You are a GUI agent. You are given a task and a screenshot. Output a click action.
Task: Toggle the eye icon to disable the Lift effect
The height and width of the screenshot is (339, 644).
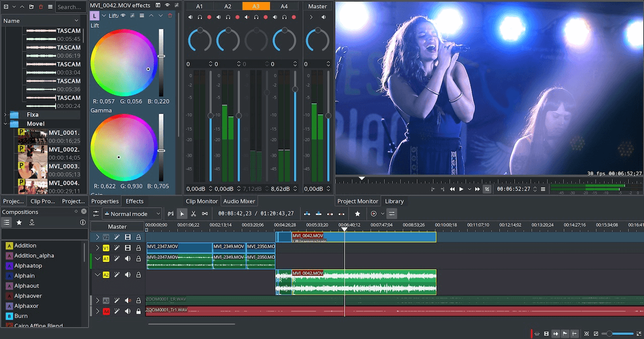coord(123,16)
